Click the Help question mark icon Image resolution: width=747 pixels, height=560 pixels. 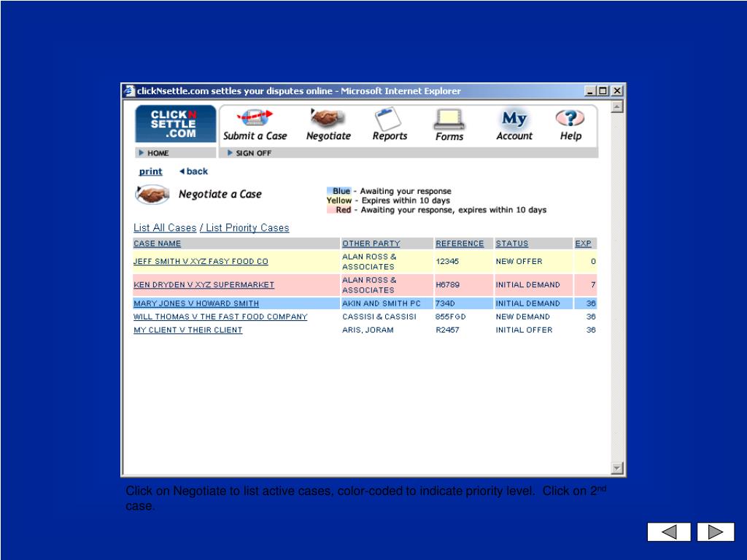[570, 118]
